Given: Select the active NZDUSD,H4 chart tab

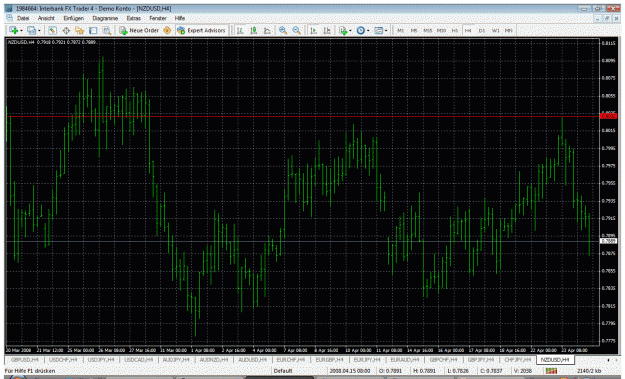Looking at the screenshot, I should tap(555, 359).
